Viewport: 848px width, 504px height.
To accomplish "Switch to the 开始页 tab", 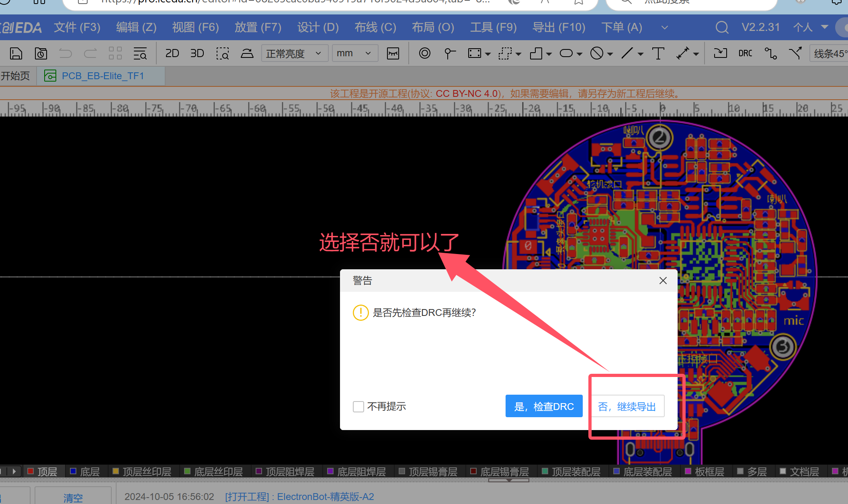I will tap(15, 76).
